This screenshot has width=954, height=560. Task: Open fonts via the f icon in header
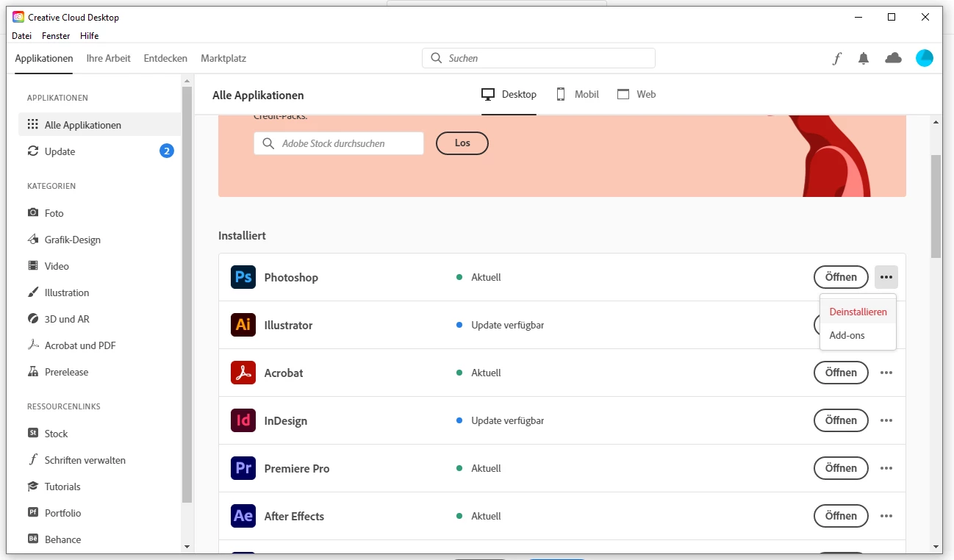pyautogui.click(x=836, y=59)
